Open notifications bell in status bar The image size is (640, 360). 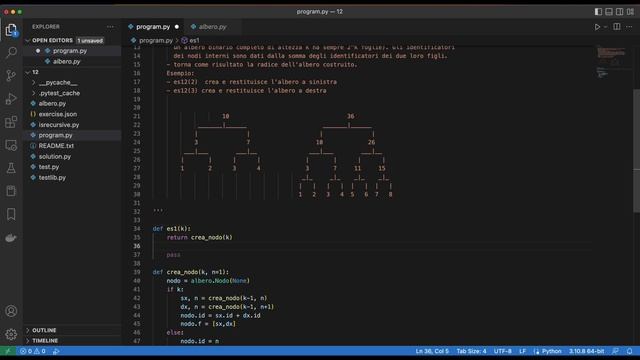click(x=629, y=351)
